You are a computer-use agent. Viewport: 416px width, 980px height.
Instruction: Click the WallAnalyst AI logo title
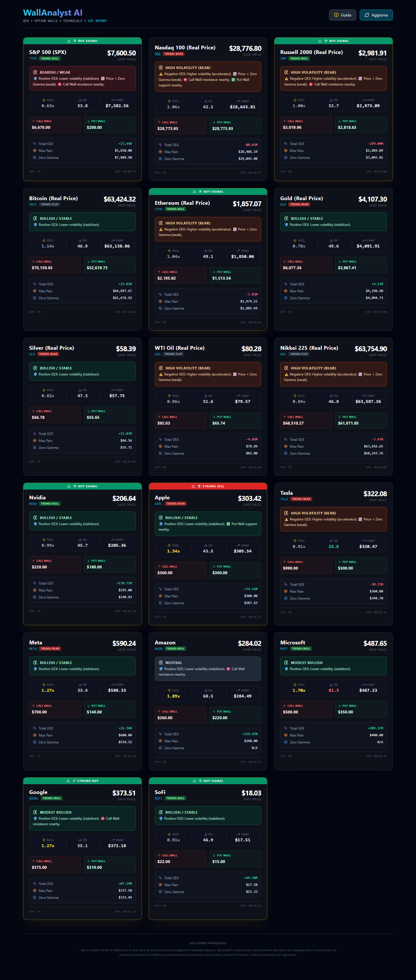point(53,13)
